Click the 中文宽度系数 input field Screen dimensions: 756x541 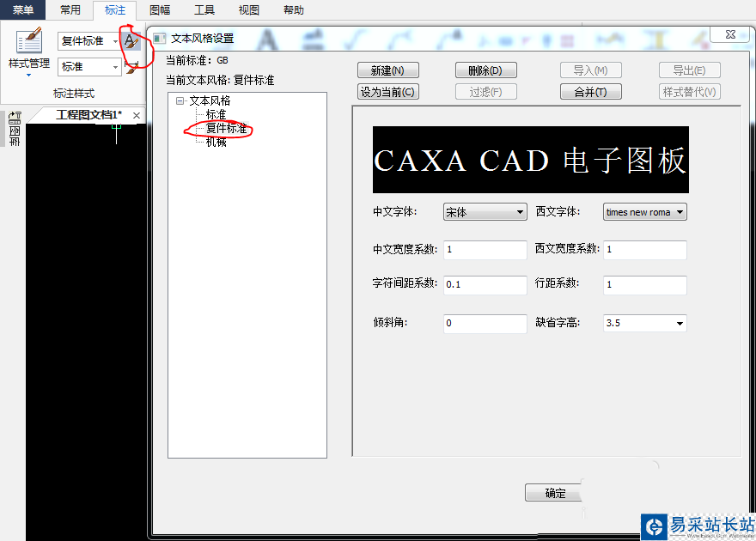pos(485,250)
